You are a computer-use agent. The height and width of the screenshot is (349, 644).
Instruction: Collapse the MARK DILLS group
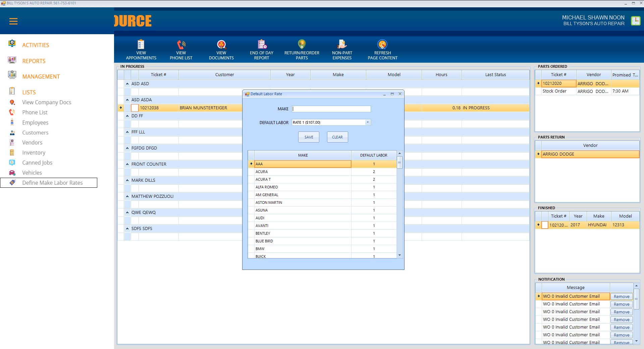127,180
